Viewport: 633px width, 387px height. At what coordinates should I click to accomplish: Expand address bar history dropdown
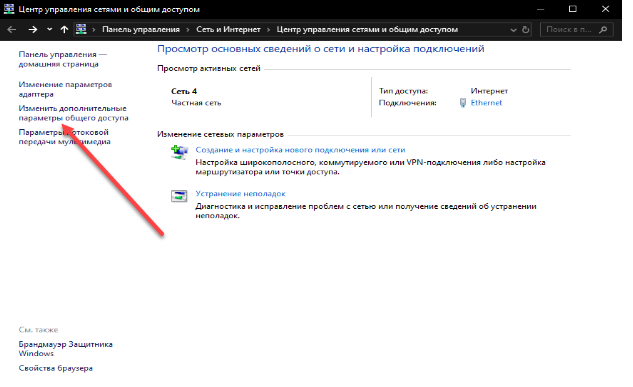coord(513,30)
